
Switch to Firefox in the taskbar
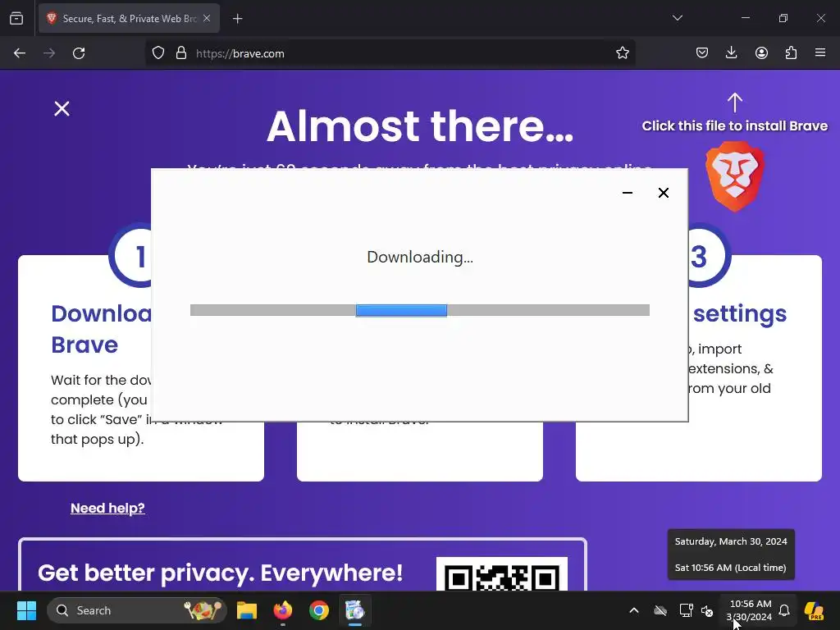click(283, 610)
